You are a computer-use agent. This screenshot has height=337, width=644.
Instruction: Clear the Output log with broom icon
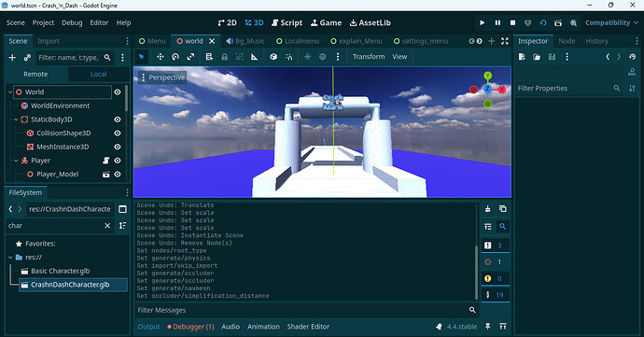click(487, 209)
